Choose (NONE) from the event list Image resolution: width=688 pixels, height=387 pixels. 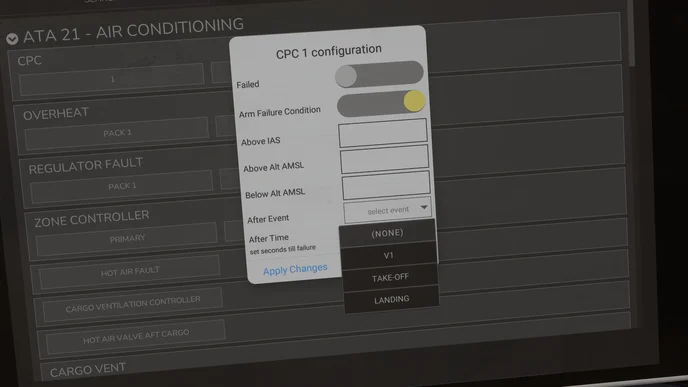387,233
